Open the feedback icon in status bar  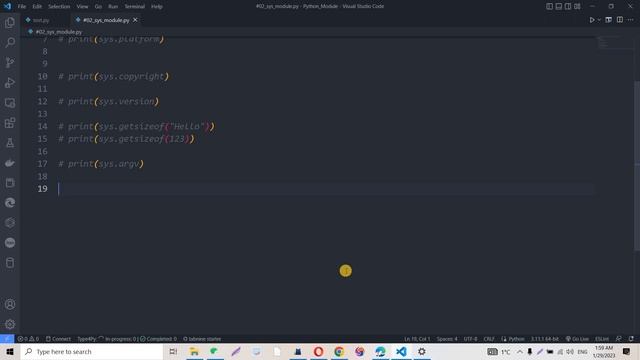click(x=619, y=339)
